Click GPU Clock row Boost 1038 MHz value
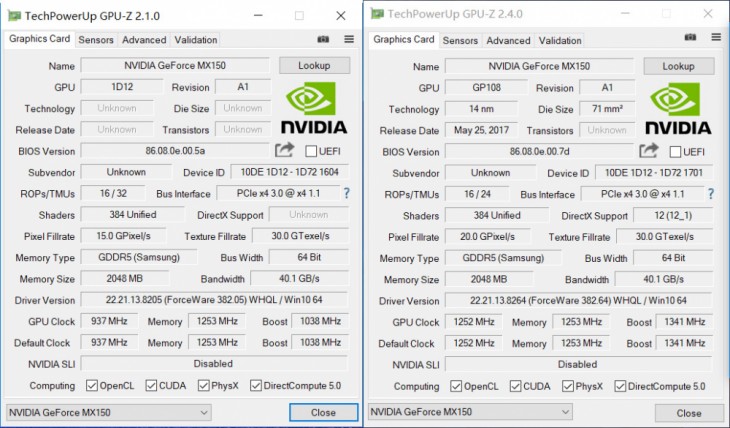The width and height of the screenshot is (730, 428). coord(320,321)
